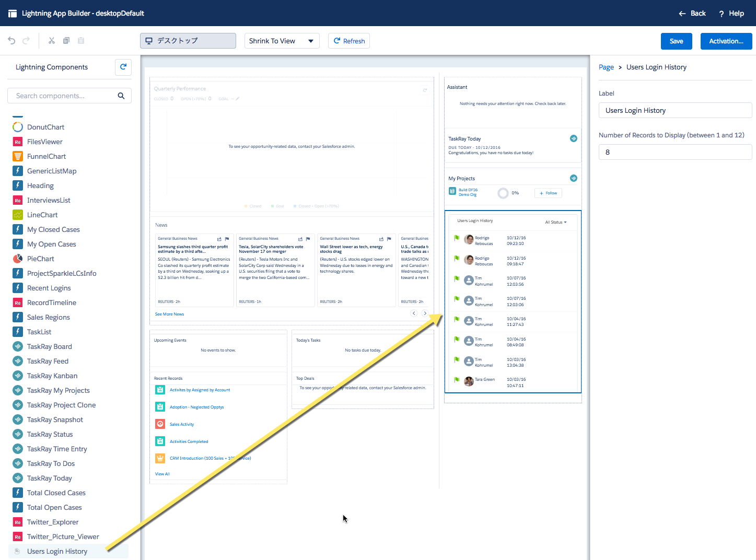
Task: Click the search magnifier icon in components search
Action: 121,96
